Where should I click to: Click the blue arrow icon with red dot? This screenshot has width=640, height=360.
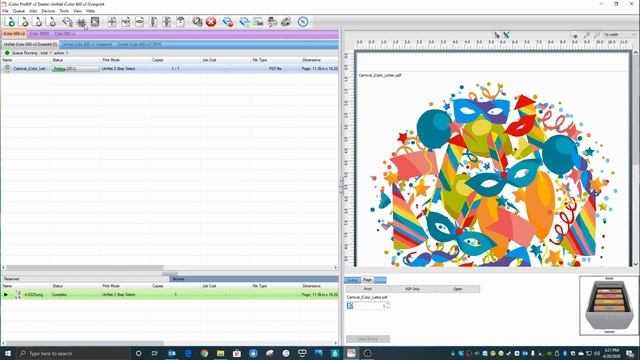tap(228, 22)
